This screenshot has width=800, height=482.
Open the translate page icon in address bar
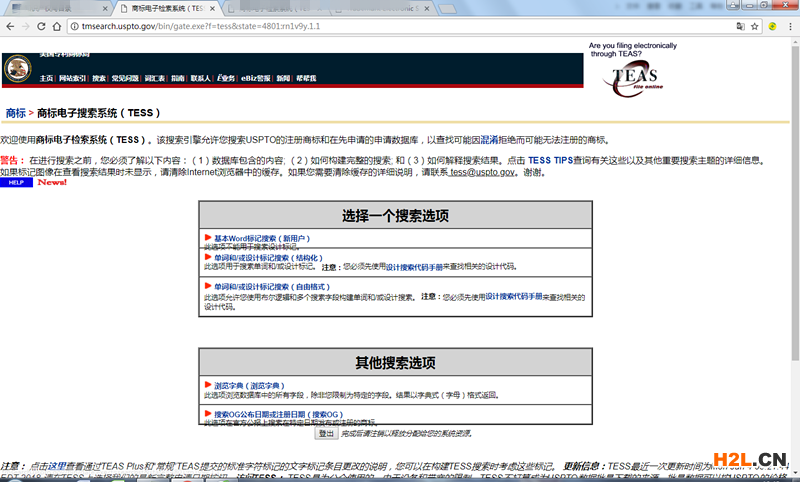point(740,27)
